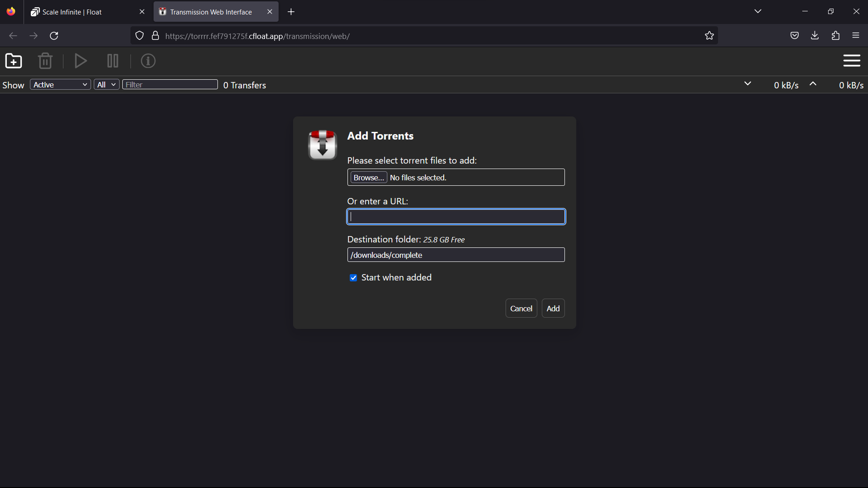868x488 pixels.
Task: Click the Transmission logo in dialog
Action: coord(323,145)
